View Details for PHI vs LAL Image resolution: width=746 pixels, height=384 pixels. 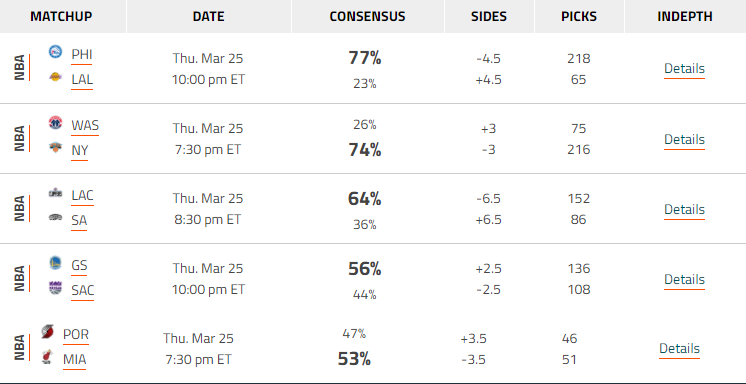[x=684, y=69]
